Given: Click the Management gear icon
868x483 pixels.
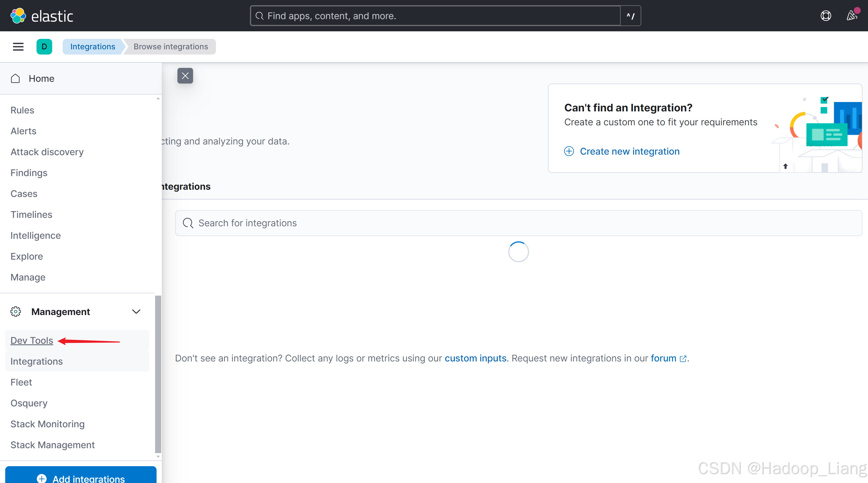Looking at the screenshot, I should [15, 312].
